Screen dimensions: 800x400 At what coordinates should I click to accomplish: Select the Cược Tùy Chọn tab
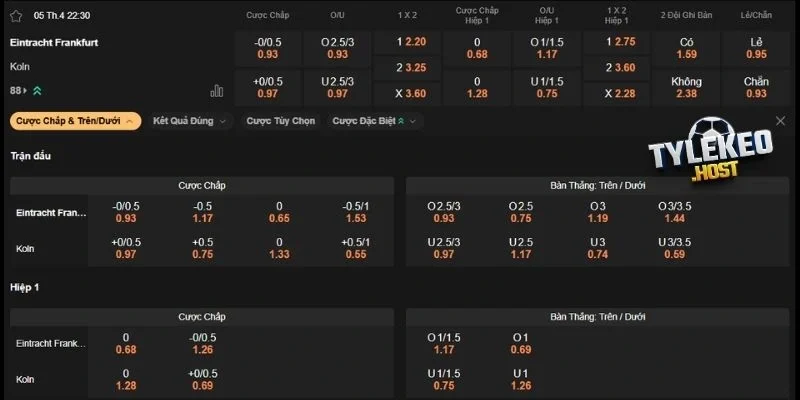[281, 121]
